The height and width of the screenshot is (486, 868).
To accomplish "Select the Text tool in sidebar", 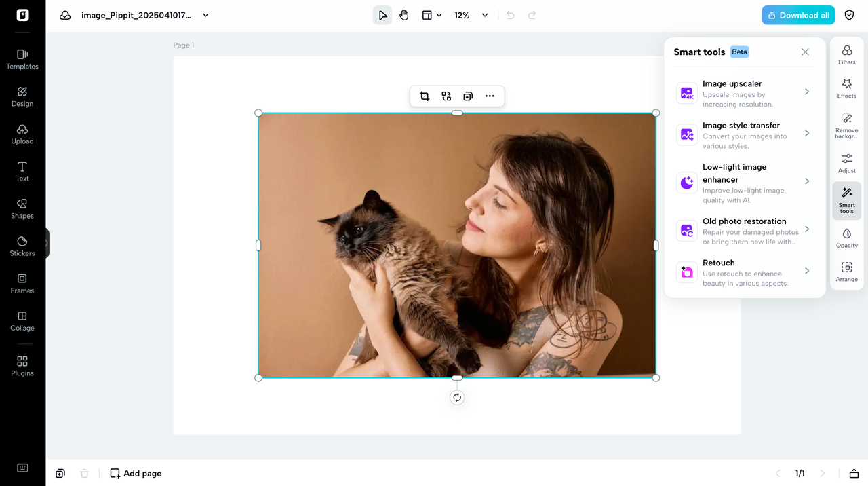I will pos(22,171).
